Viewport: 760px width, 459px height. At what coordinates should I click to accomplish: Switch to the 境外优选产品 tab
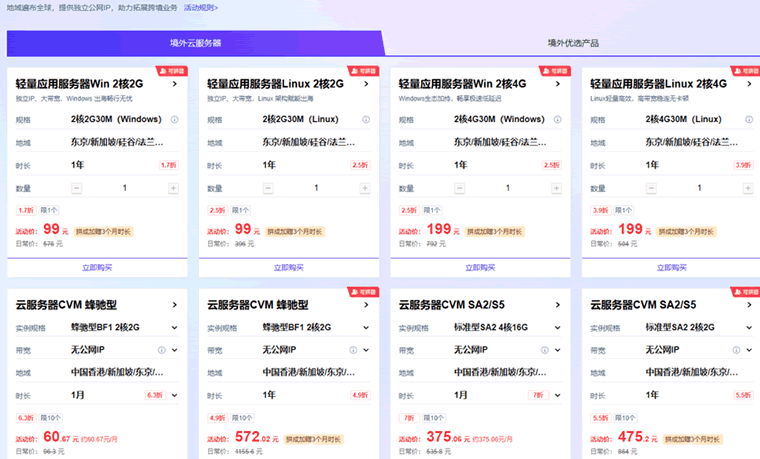(573, 43)
